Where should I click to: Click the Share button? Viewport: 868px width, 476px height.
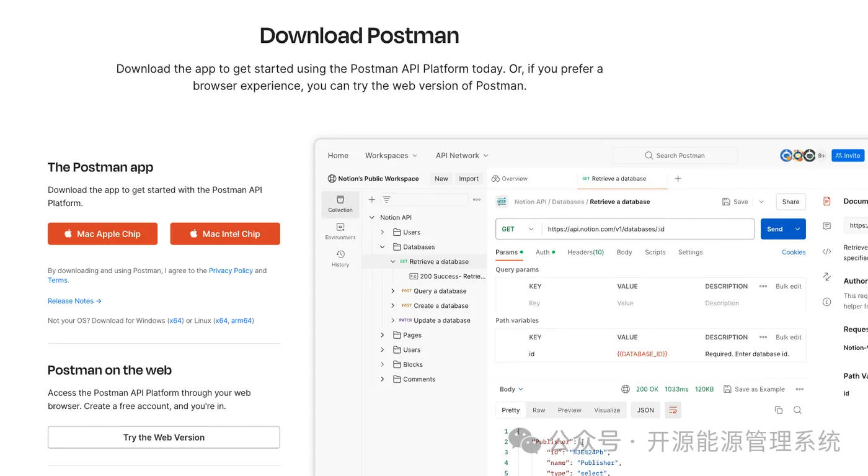[790, 202]
